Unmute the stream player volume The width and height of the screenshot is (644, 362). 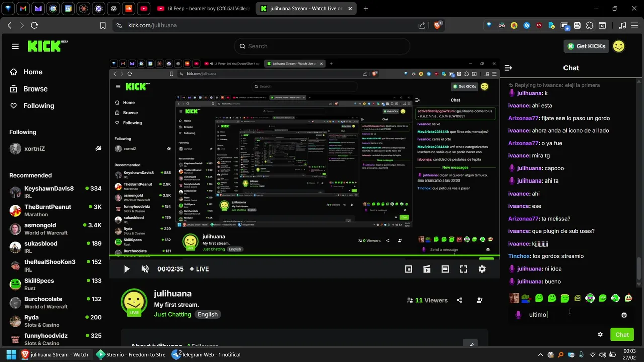coord(145,269)
